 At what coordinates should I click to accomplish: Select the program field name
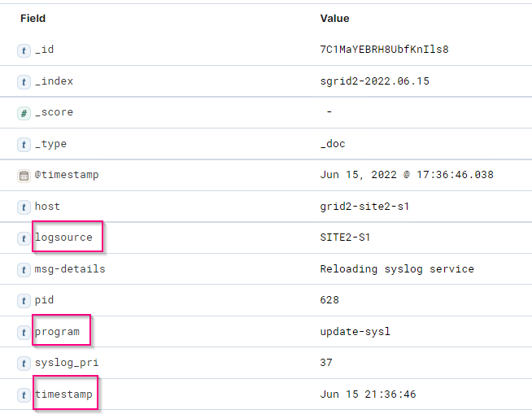(57, 332)
